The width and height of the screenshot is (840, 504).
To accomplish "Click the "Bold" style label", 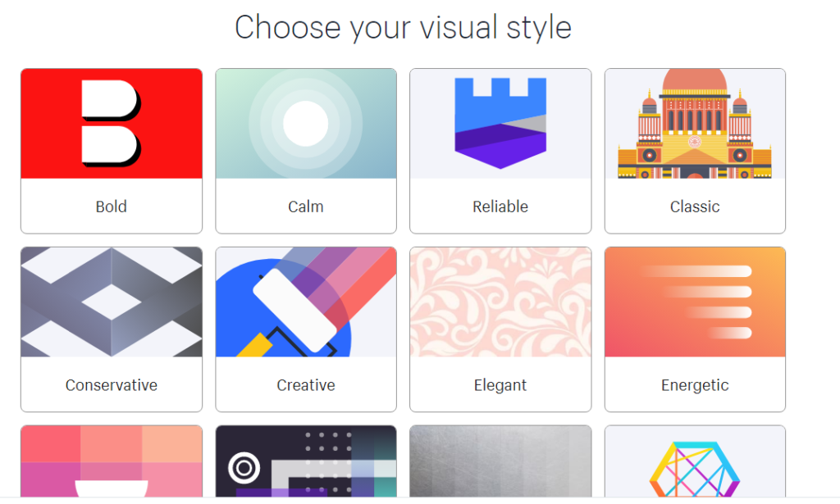I will pos(112,207).
